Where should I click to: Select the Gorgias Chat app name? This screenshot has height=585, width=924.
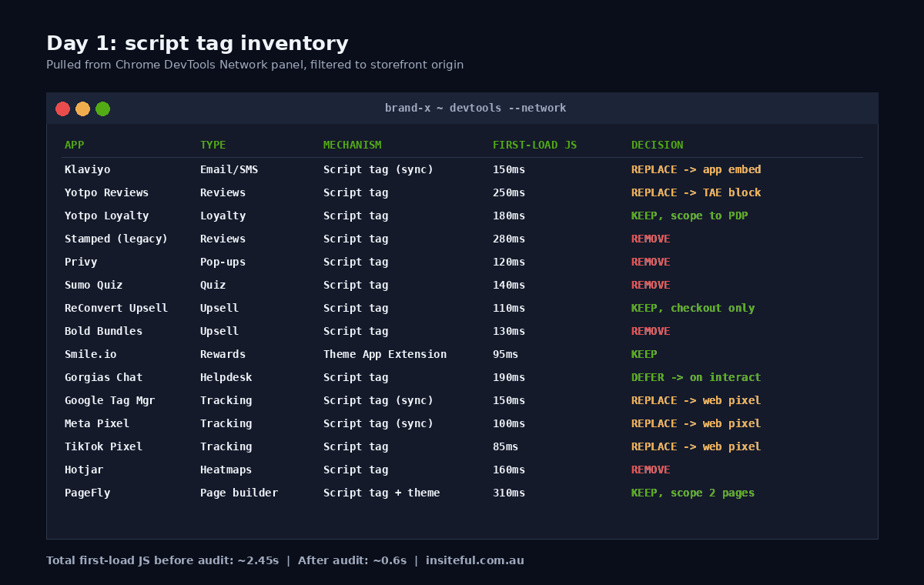103,377
